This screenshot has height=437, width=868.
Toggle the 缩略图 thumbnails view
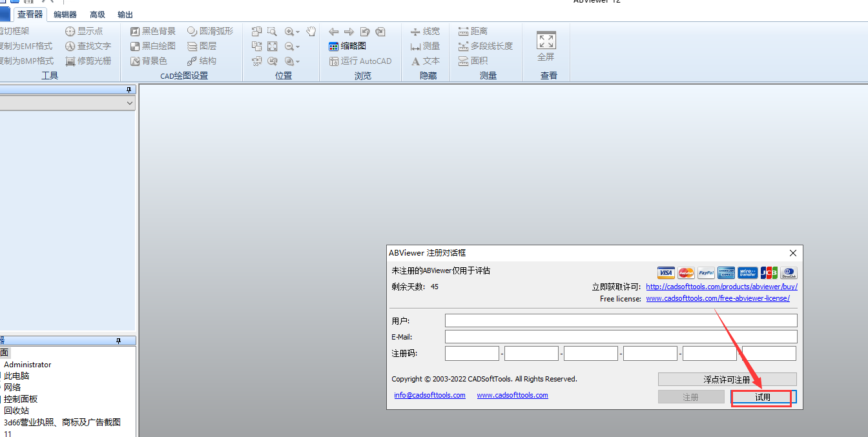(347, 46)
